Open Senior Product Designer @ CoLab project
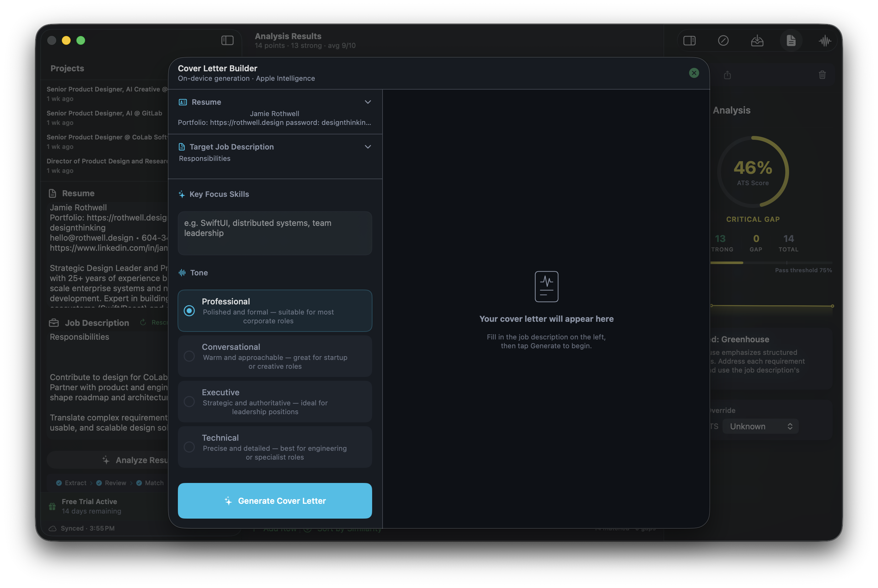 click(107, 142)
